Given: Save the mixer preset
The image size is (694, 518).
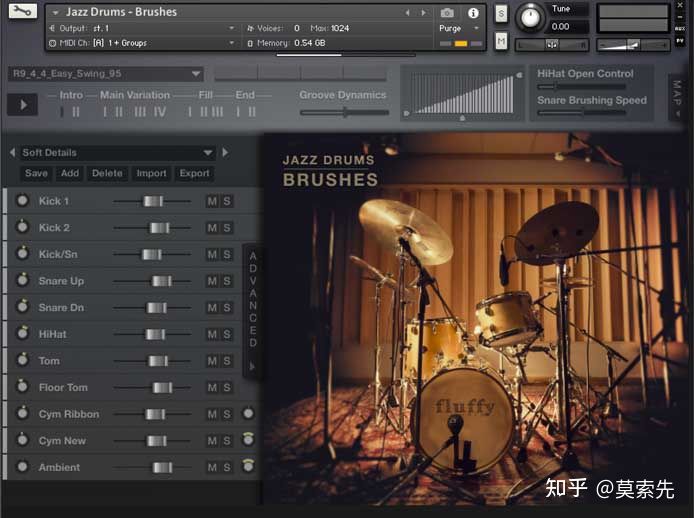Looking at the screenshot, I should 36,173.
